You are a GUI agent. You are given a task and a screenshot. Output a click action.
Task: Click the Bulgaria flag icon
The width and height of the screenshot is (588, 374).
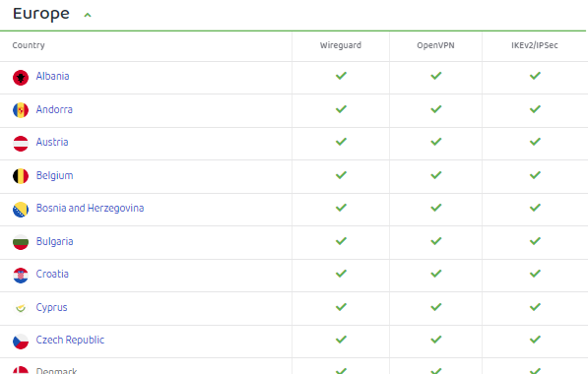coord(21,242)
